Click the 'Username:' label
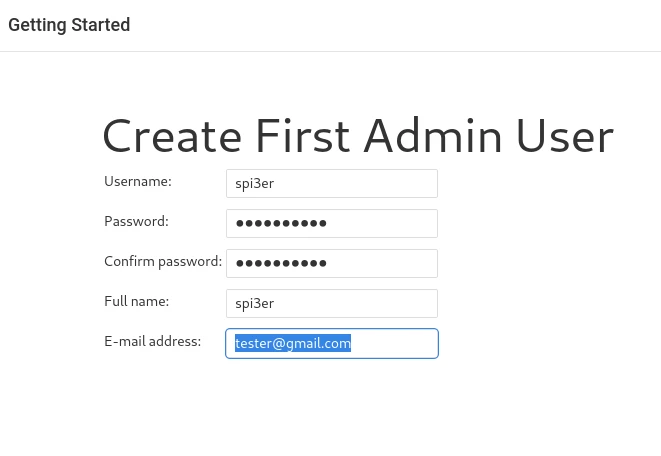The width and height of the screenshot is (661, 456). point(138,181)
